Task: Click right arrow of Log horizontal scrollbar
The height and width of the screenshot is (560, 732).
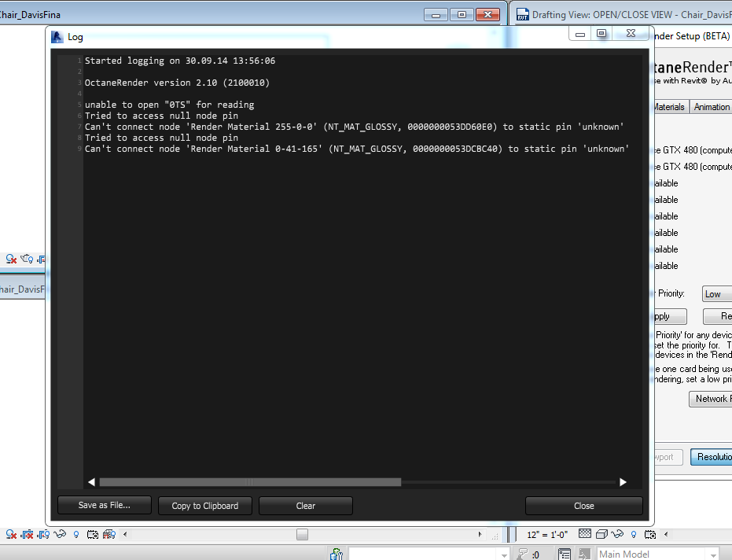Action: [623, 482]
